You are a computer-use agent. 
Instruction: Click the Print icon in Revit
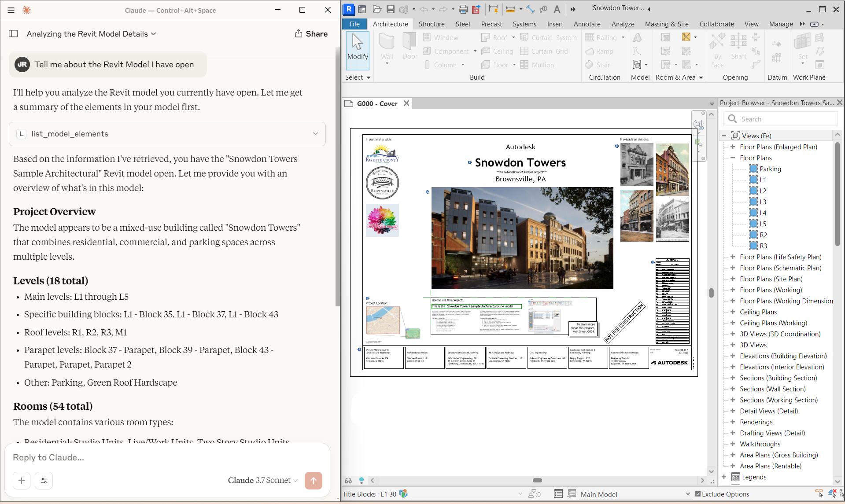(463, 9)
